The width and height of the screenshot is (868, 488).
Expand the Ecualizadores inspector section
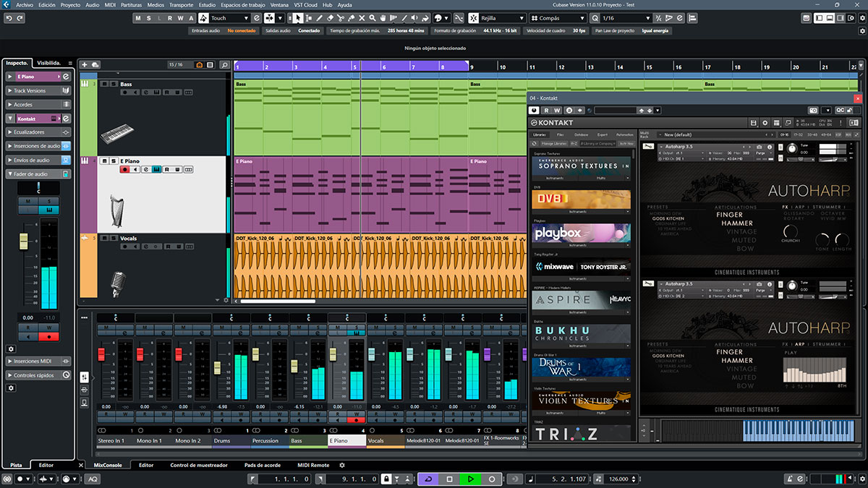point(38,132)
